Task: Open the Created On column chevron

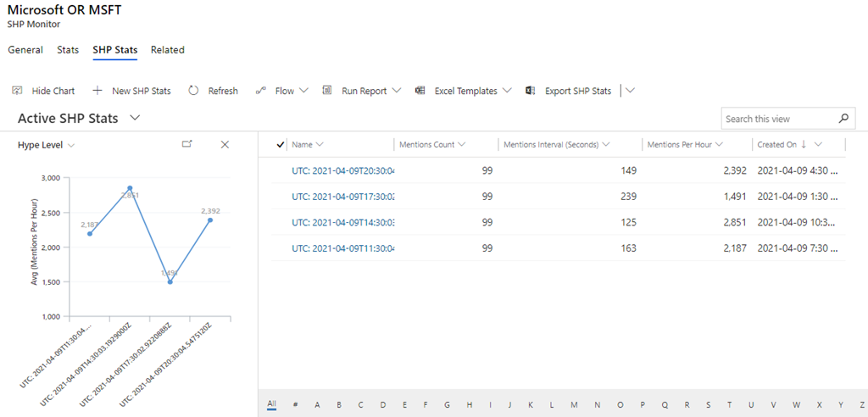Action: (x=818, y=145)
